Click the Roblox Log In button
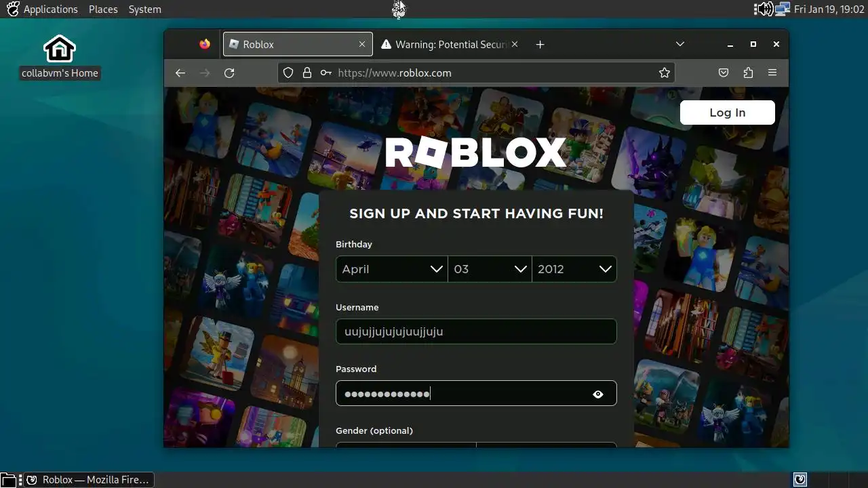The width and height of the screenshot is (868, 488). coord(728,113)
